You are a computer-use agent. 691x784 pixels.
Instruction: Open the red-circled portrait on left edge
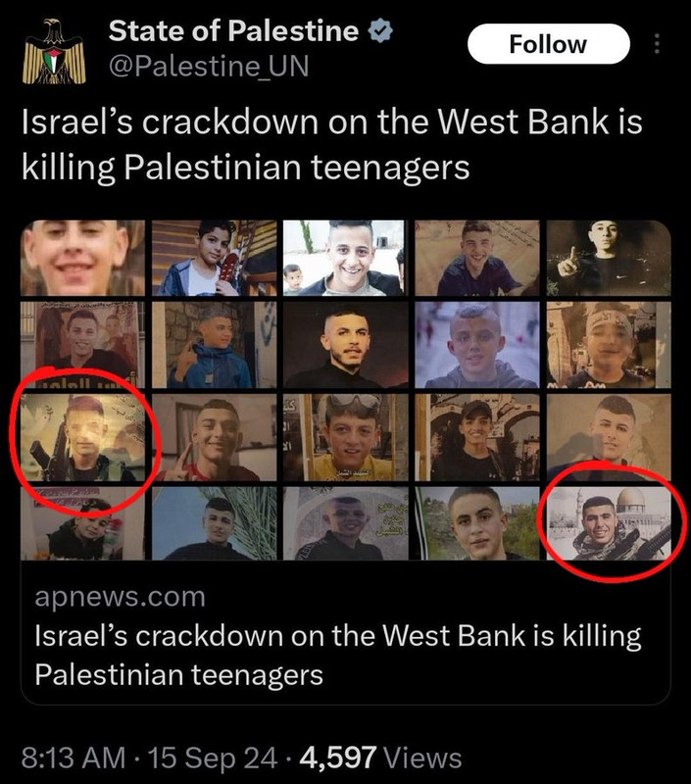point(83,437)
